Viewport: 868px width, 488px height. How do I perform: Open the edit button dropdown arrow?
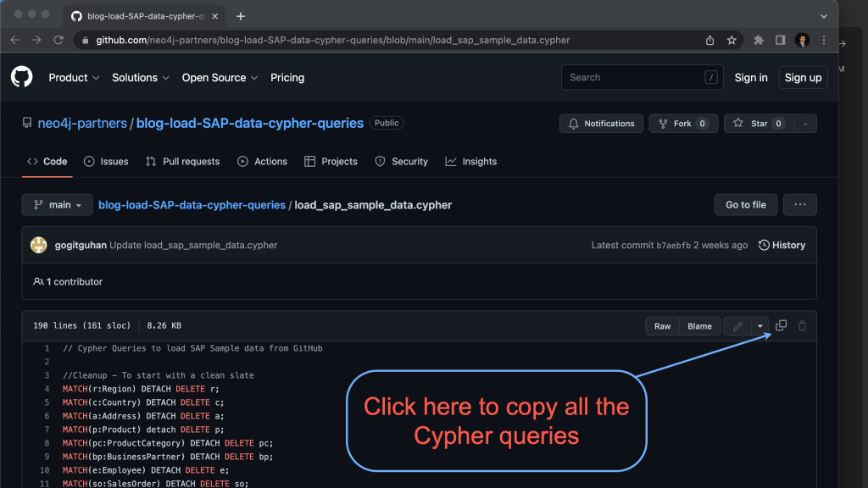(x=759, y=325)
